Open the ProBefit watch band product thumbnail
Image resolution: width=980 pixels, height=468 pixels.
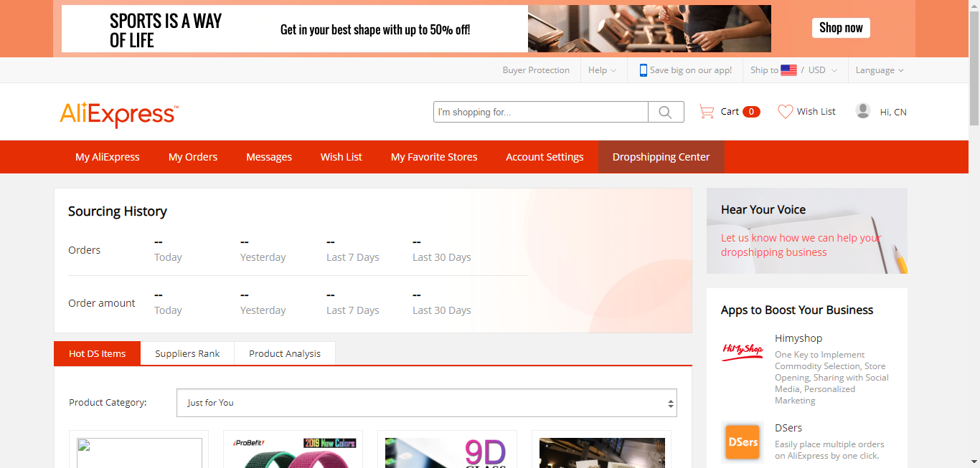coord(293,453)
